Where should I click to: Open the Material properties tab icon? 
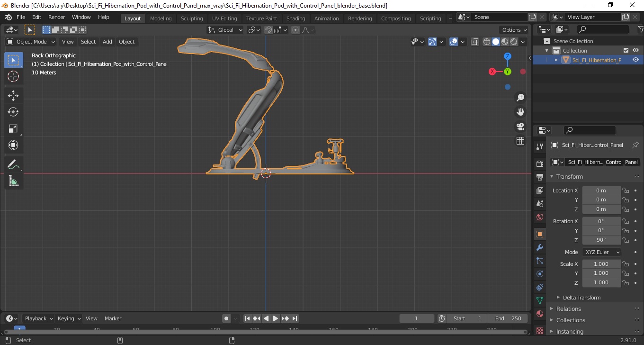click(x=539, y=314)
